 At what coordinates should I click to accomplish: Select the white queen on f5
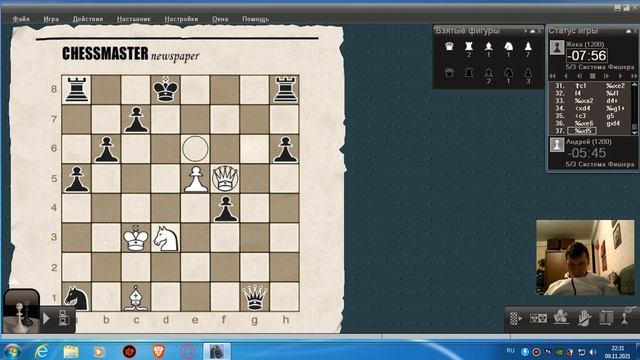pyautogui.click(x=225, y=178)
